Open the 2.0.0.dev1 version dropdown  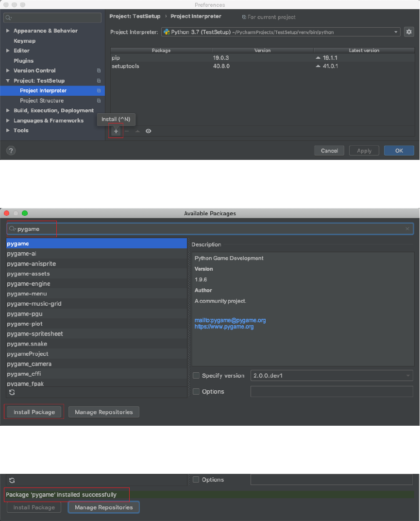[x=332, y=376]
